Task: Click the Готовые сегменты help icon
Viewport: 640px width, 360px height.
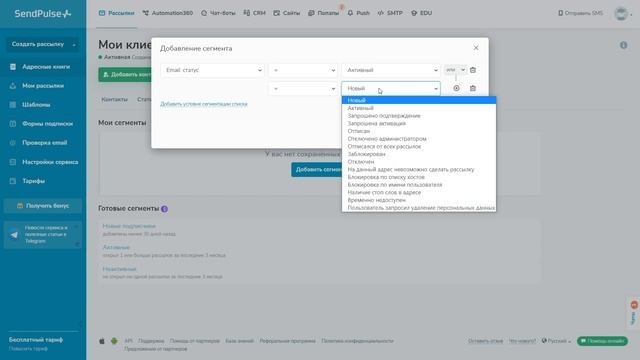Action: [164, 209]
